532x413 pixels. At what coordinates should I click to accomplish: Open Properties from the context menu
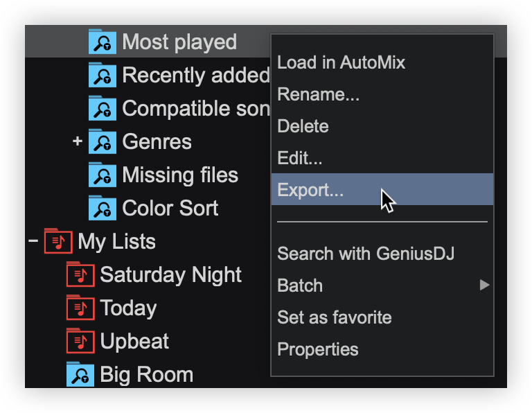317,349
